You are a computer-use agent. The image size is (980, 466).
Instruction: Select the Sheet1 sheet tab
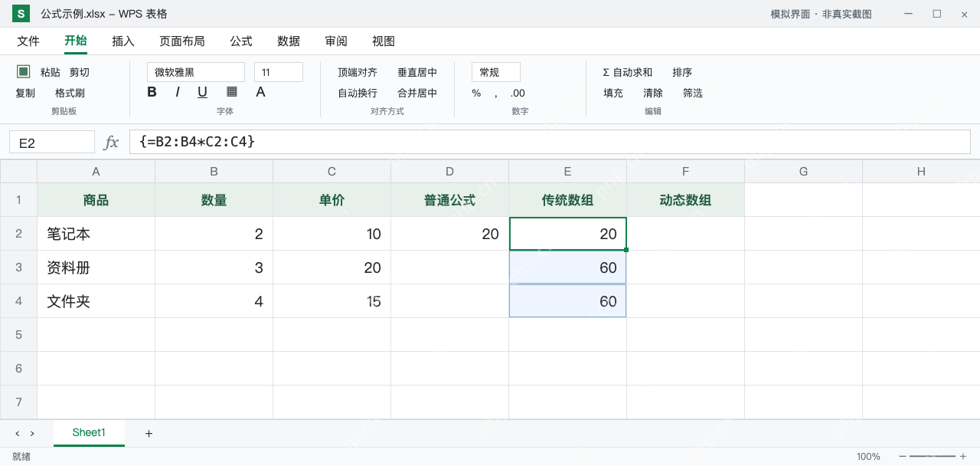tap(89, 433)
